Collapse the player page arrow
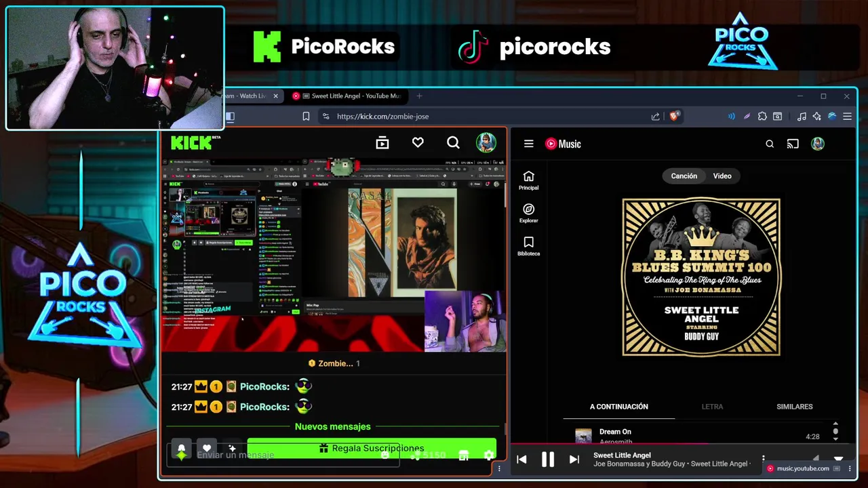Image resolution: width=868 pixels, height=488 pixels. tap(839, 459)
